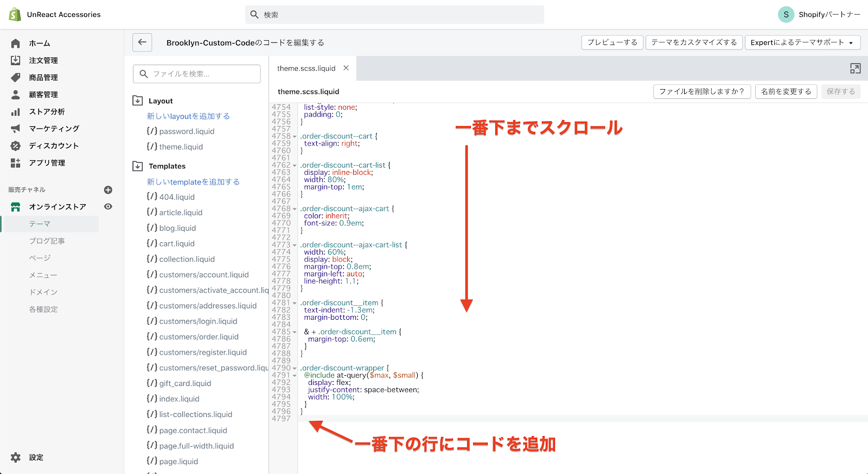This screenshot has width=868, height=474.
Task: Click the eye icon to view online store
Action: tap(108, 207)
